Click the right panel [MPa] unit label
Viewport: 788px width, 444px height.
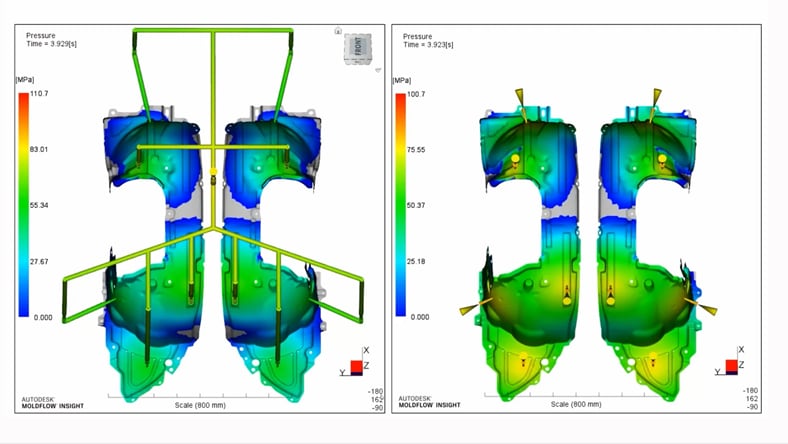coord(402,80)
